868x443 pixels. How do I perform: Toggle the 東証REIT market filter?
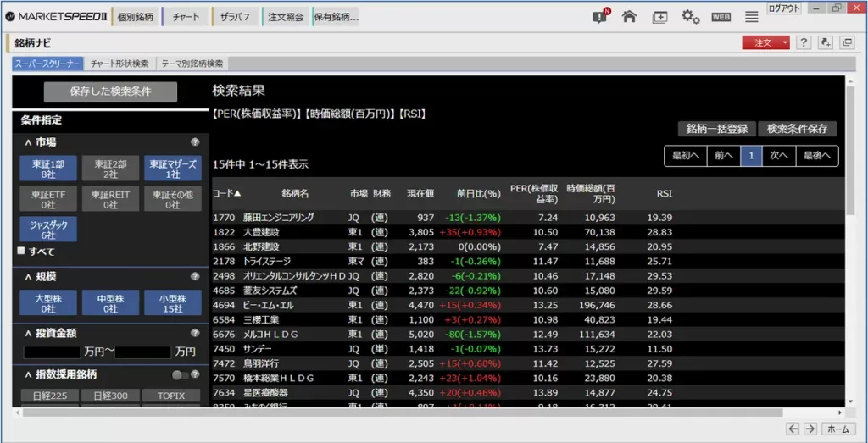(110, 199)
